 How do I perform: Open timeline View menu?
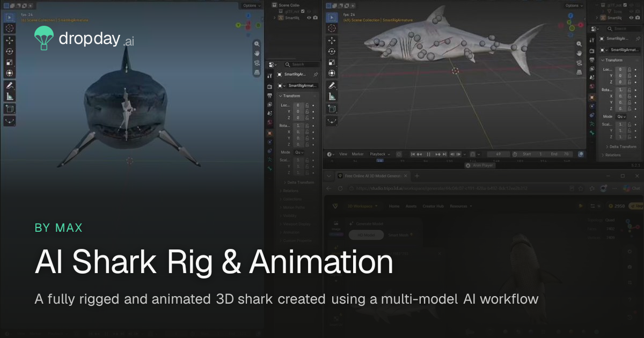(x=343, y=154)
